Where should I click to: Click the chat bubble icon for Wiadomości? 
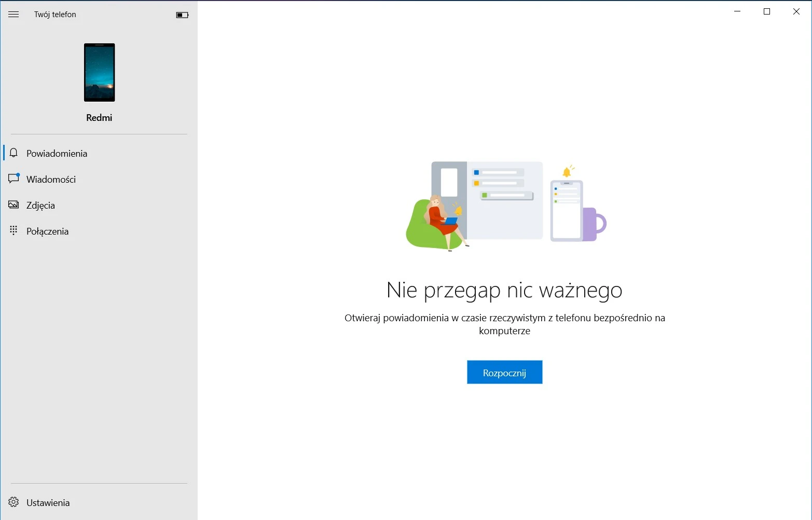click(14, 179)
